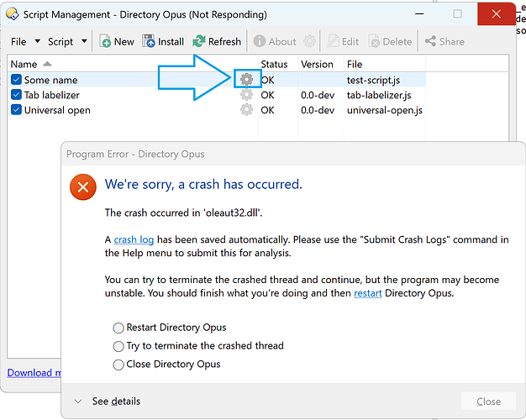Click the test-script.js file cell
This screenshot has height=420, width=526.
(x=373, y=80)
